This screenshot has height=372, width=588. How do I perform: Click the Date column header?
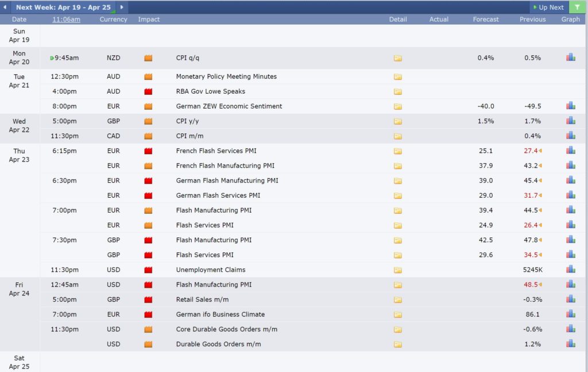(19, 19)
